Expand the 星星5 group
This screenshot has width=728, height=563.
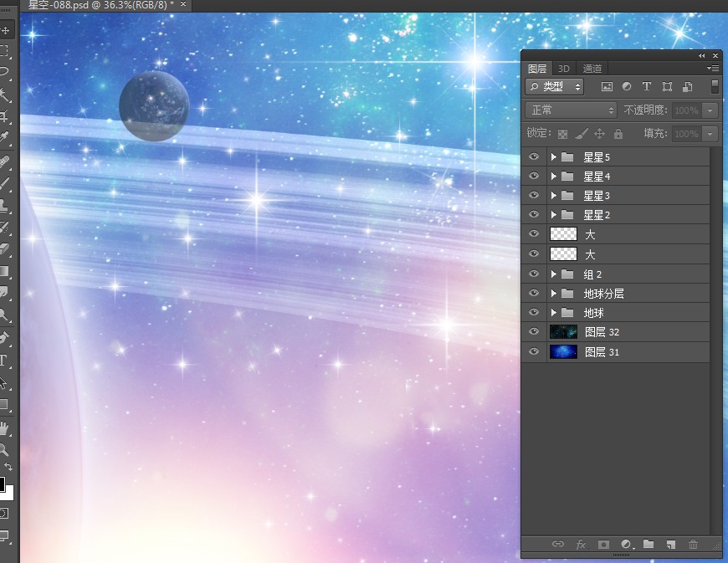[x=553, y=157]
